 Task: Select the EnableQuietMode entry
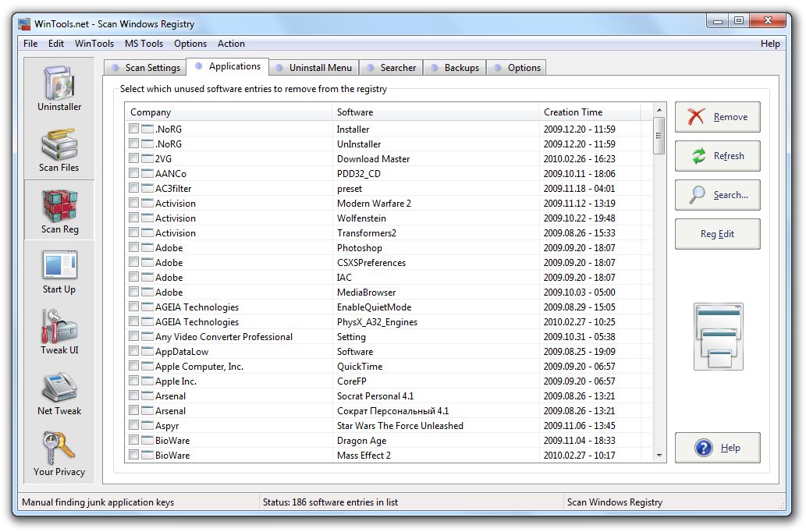coord(374,307)
